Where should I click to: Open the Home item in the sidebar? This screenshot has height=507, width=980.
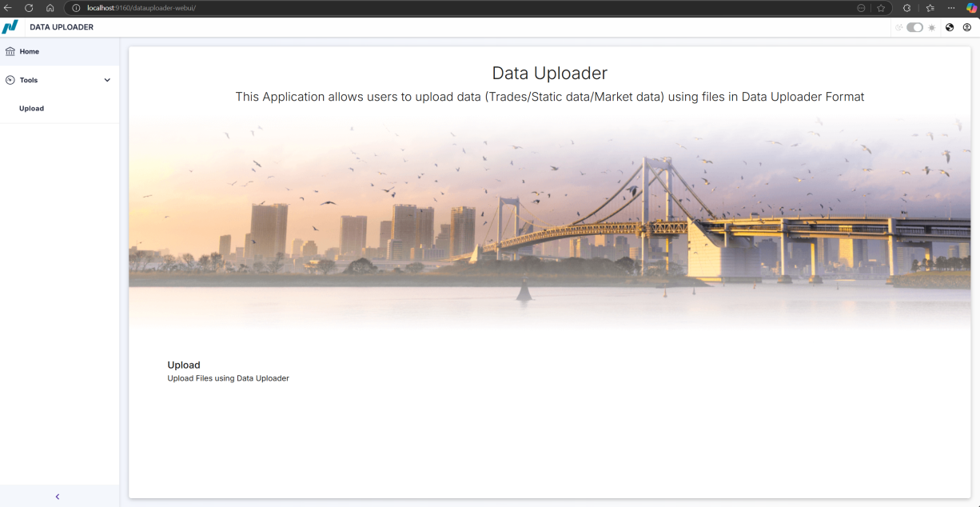(60, 52)
